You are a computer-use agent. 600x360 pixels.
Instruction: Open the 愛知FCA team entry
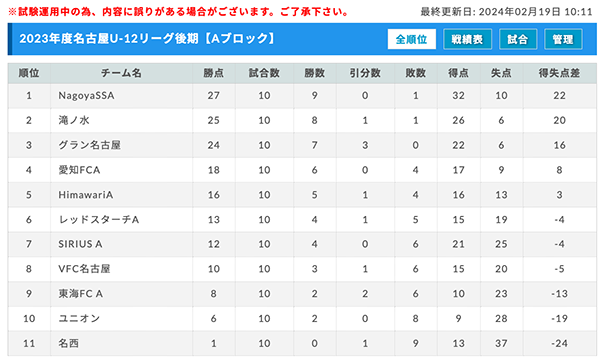[x=79, y=170]
